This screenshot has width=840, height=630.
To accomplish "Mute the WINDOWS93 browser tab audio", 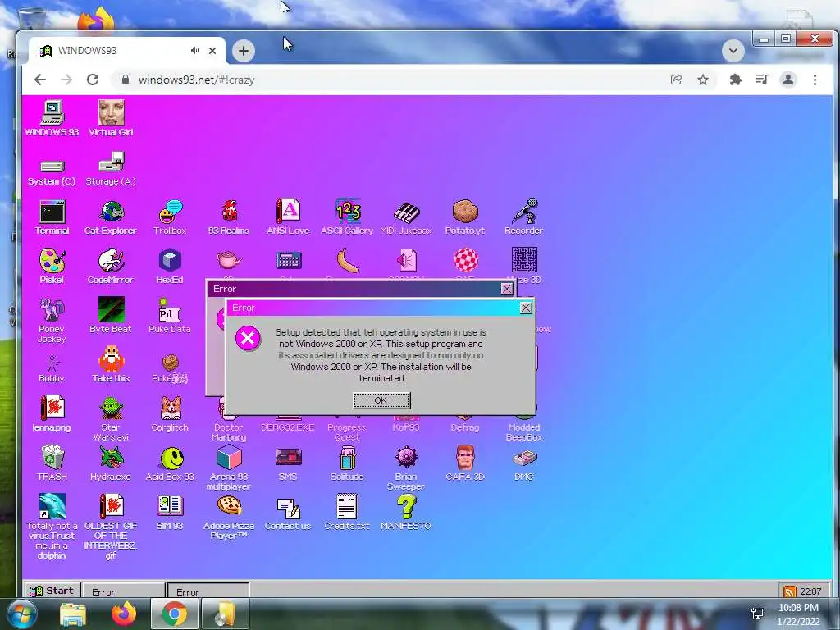I will click(x=194, y=50).
